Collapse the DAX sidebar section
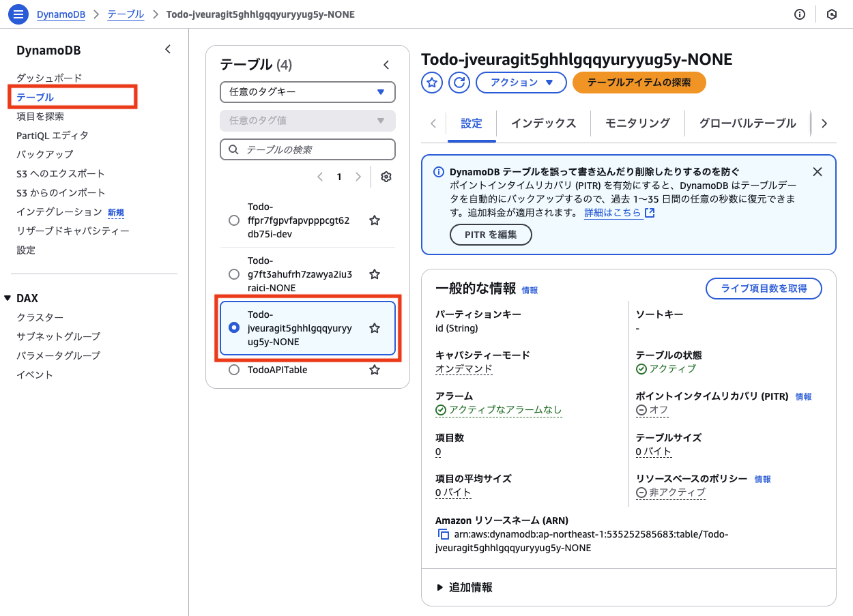Screen dimensions: 853x616 tap(8, 298)
